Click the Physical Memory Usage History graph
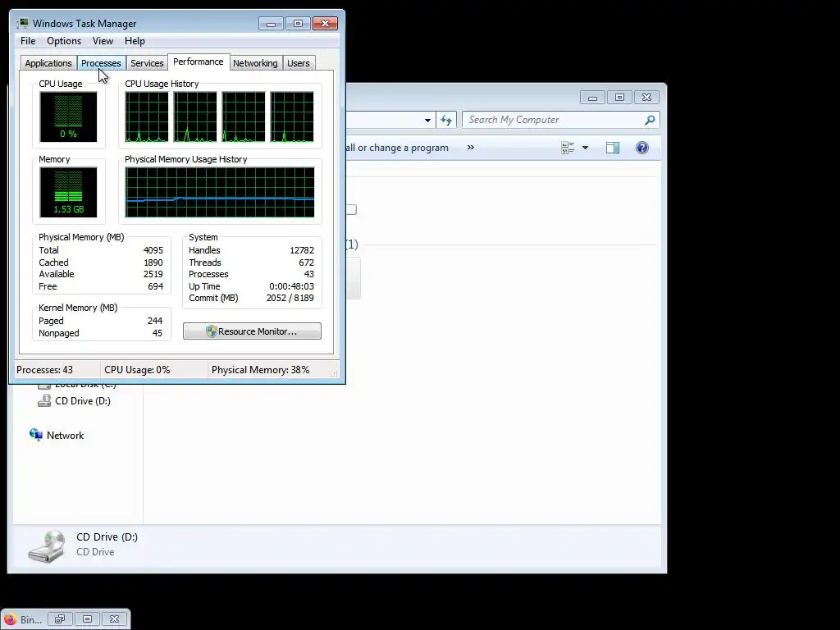Viewport: 840px width, 630px height. (x=220, y=192)
